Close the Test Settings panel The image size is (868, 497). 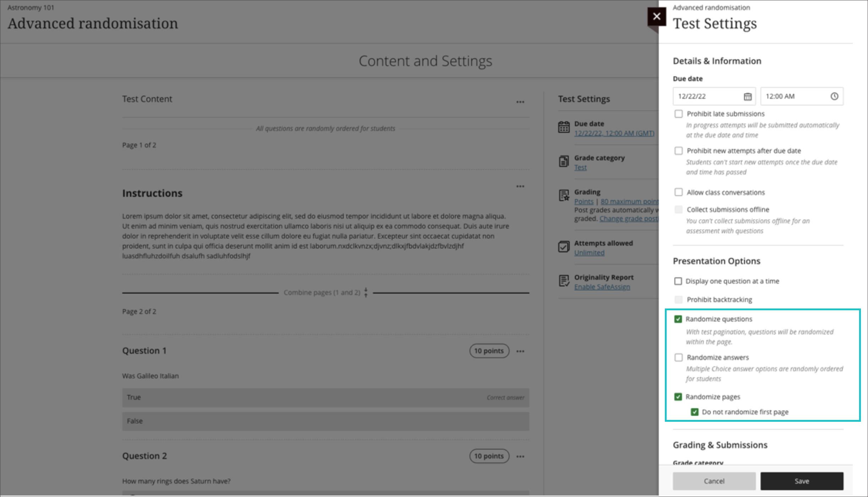[656, 16]
